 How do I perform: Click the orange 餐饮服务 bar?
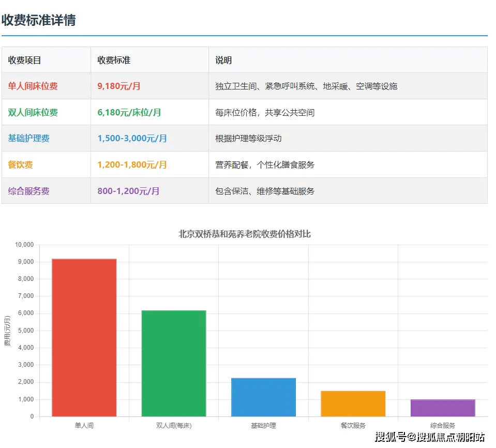353,404
